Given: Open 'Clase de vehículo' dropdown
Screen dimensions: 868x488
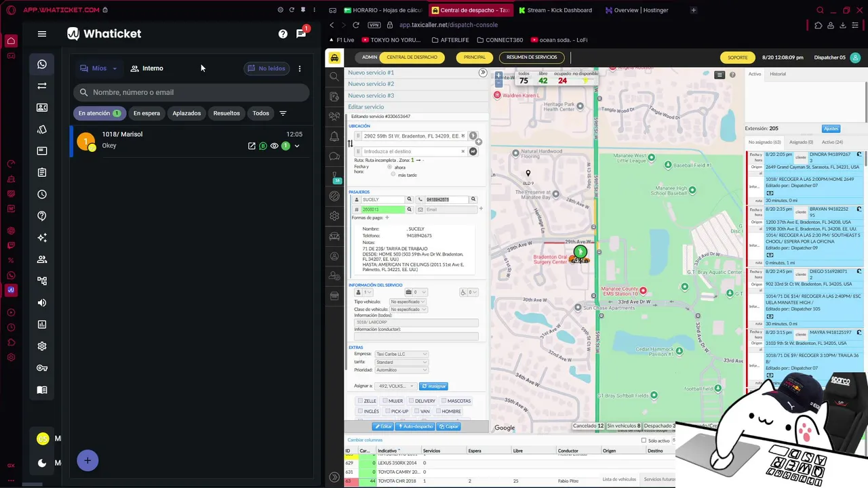Looking at the screenshot, I should tap(408, 310).
